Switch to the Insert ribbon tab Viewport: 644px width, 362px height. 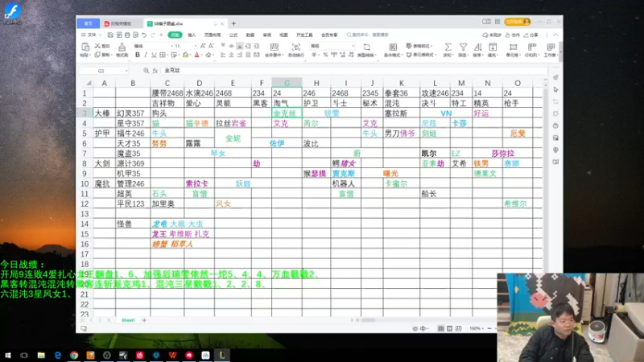(192, 35)
